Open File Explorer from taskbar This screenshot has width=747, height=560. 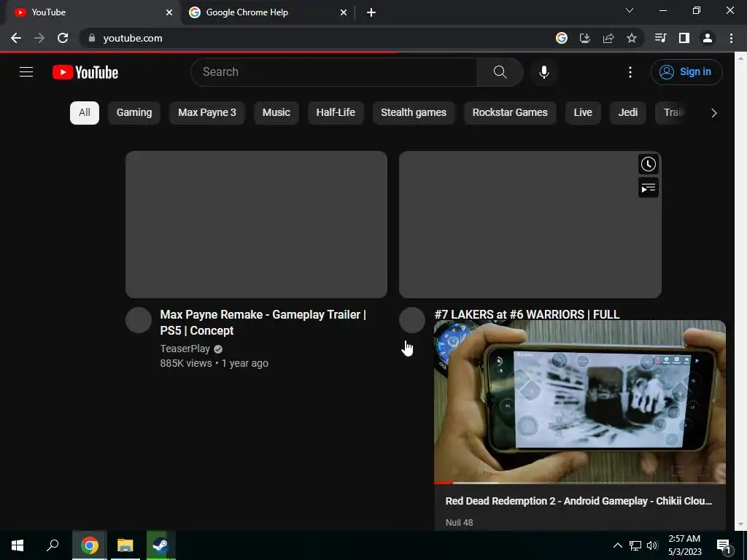point(125,545)
